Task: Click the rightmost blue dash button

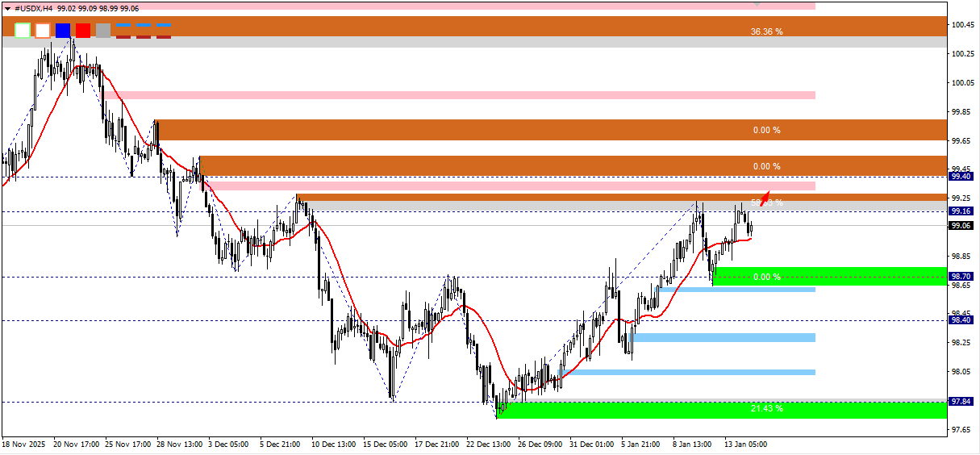Action: [x=164, y=25]
